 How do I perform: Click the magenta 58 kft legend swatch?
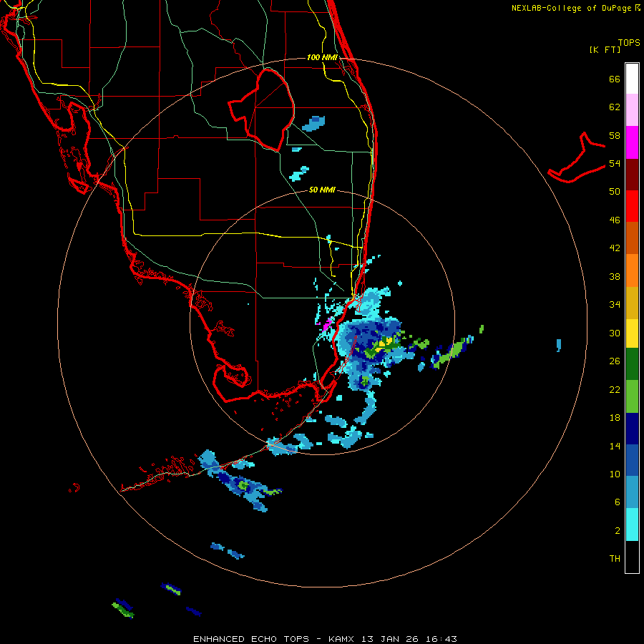coord(632,142)
